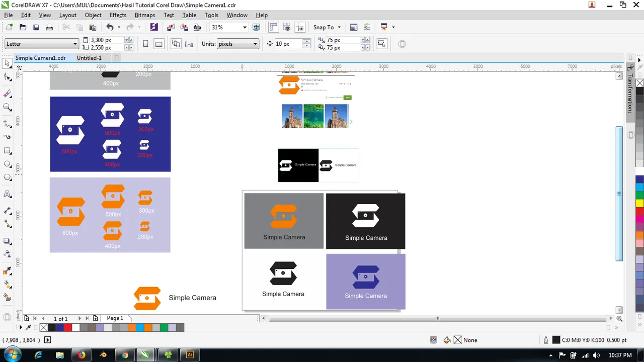Open the File menu

click(9, 15)
